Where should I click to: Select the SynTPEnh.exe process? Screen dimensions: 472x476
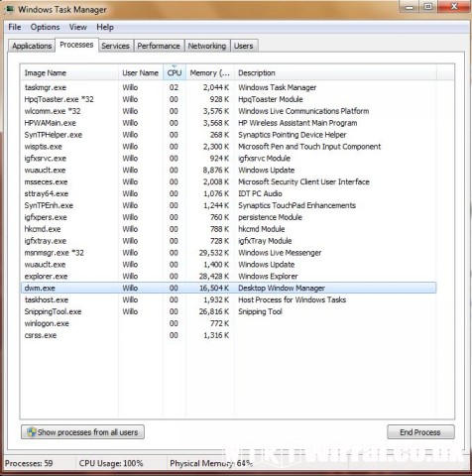point(228,205)
